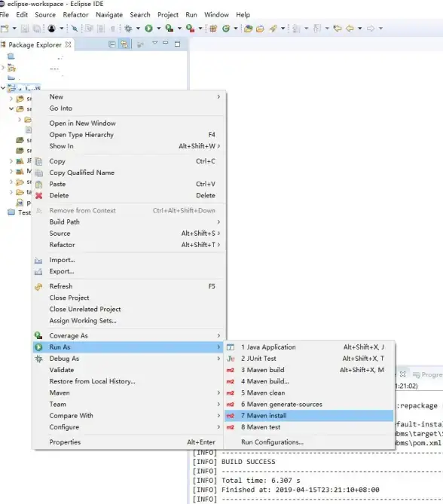The width and height of the screenshot is (443, 504).
Task: Click the Refresh icon in context menu
Action: click(38, 286)
